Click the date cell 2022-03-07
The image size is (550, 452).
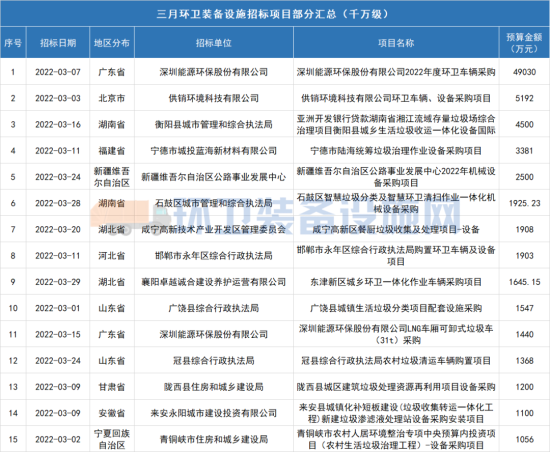point(58,72)
